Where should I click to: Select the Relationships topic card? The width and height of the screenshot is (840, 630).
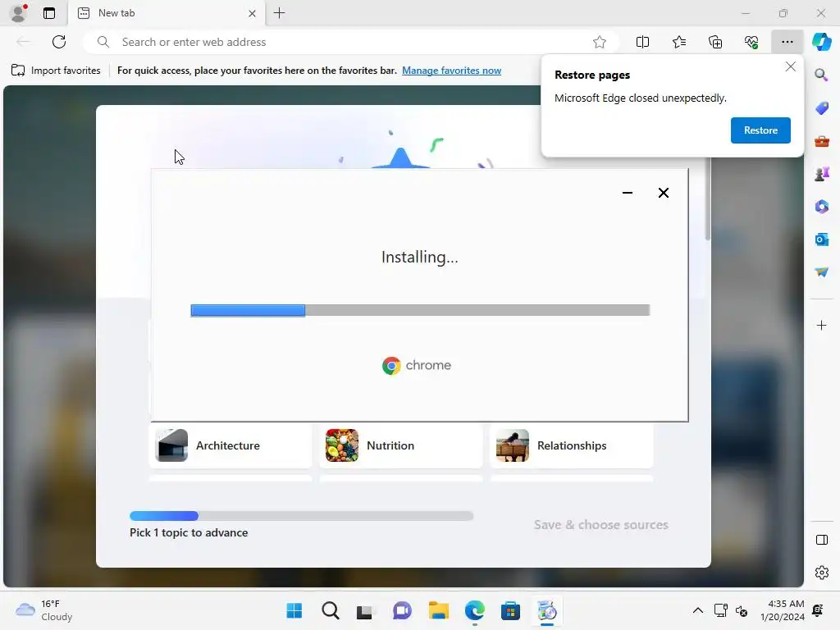click(572, 445)
